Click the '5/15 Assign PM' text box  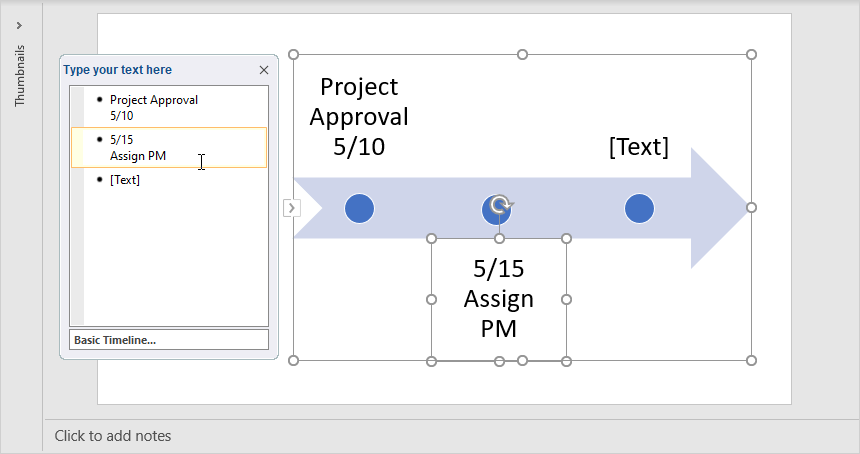pos(498,298)
